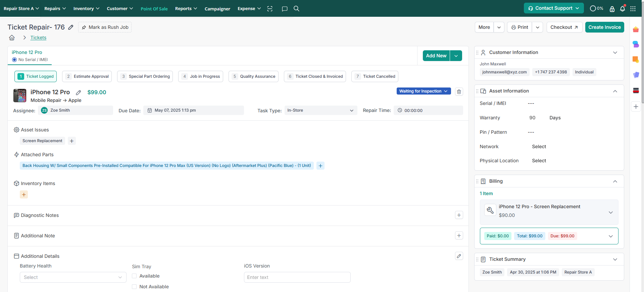
Task: Edit iPhone 12 Pro device name pencil
Action: click(x=78, y=93)
